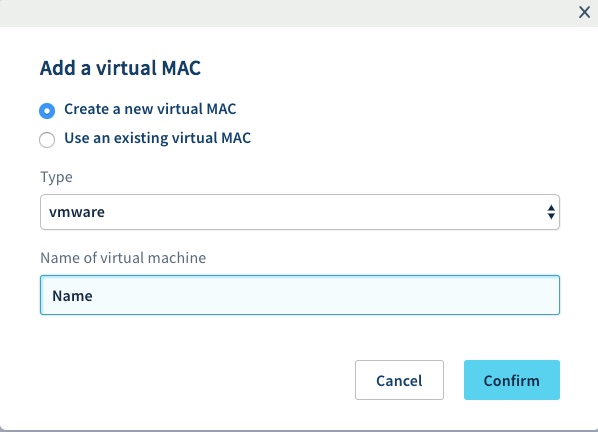Close the Add a virtual MAC dialog
Screen dimensions: 598x432
[x=584, y=12]
